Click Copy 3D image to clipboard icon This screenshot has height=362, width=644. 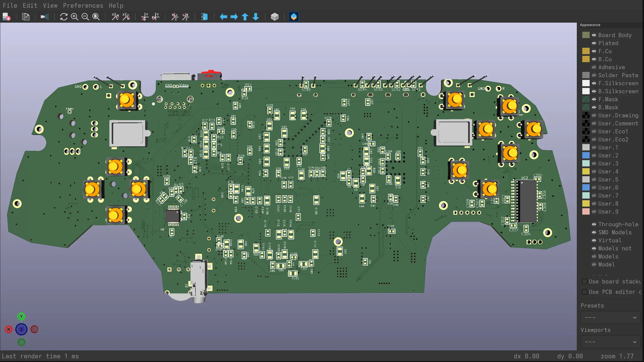tap(26, 17)
